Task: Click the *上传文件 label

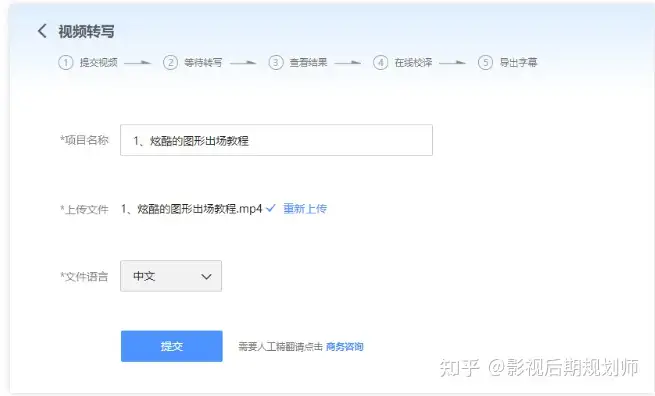Action: pyautogui.click(x=84, y=209)
